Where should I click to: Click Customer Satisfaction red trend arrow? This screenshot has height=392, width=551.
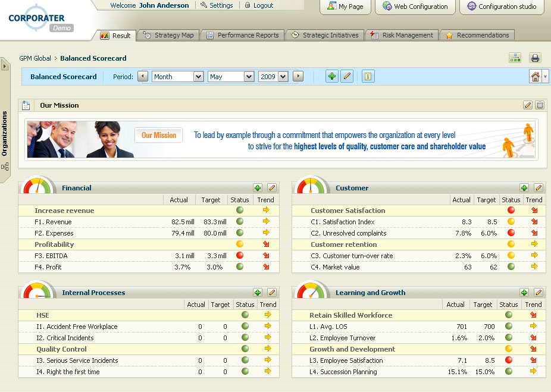pyautogui.click(x=534, y=211)
